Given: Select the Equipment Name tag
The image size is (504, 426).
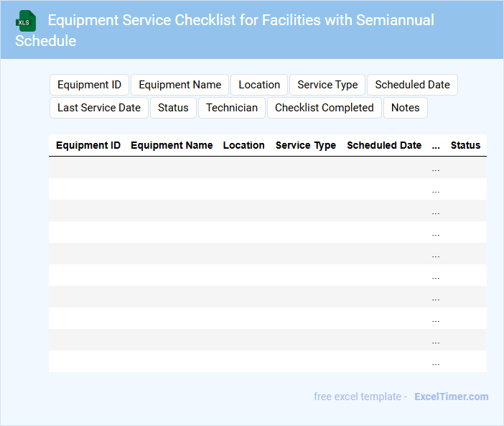Looking at the screenshot, I should click(x=179, y=85).
